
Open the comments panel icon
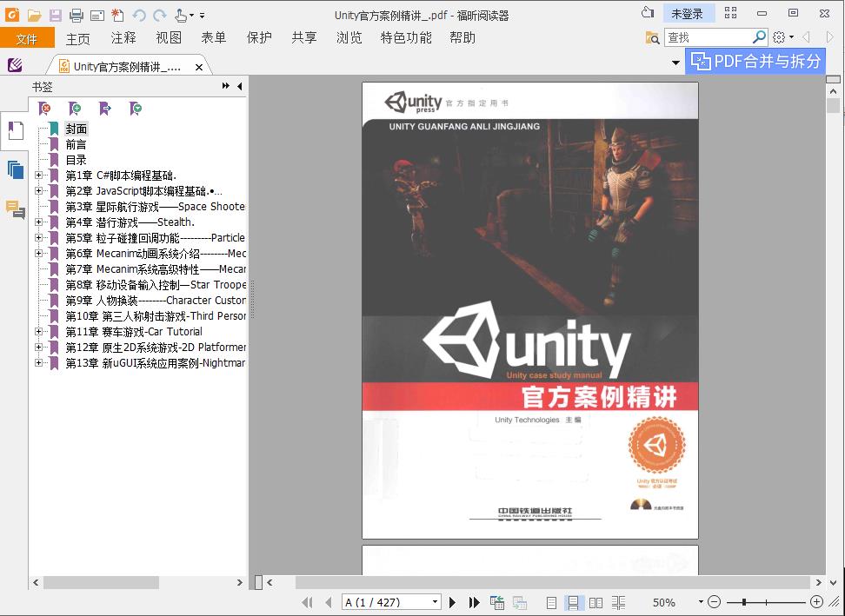point(16,209)
